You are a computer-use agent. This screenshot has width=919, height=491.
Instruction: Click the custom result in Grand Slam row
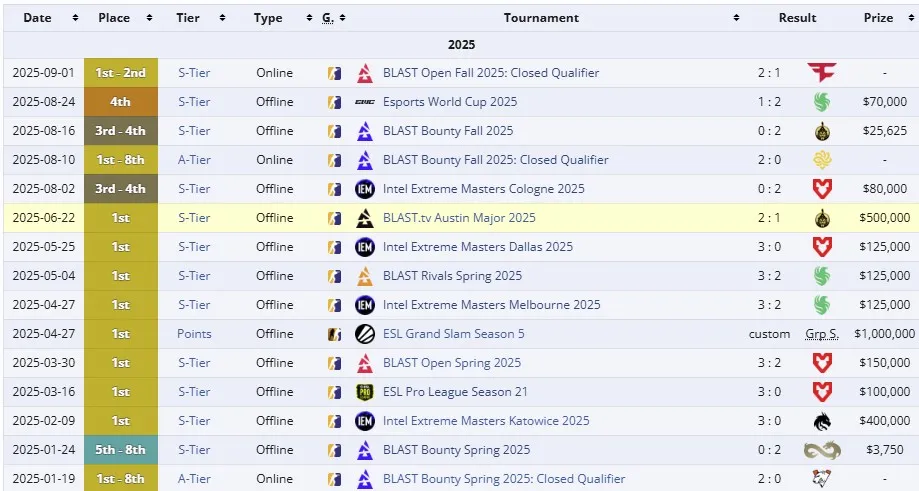769,334
